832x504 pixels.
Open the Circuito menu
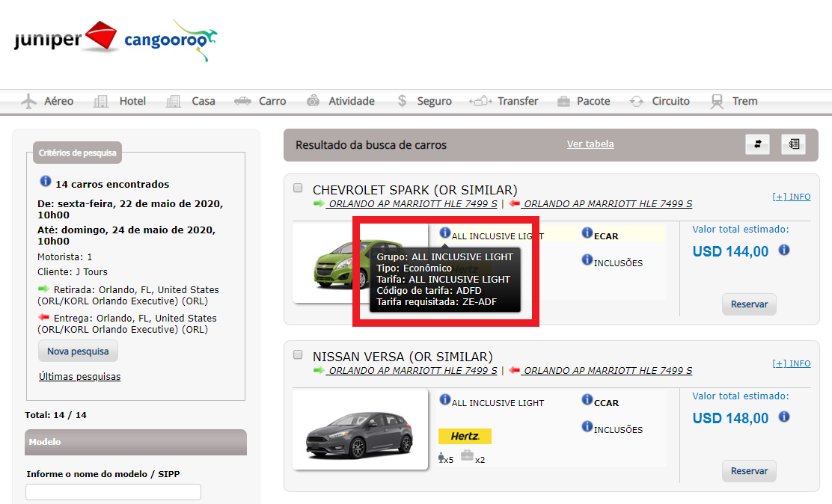tap(660, 101)
